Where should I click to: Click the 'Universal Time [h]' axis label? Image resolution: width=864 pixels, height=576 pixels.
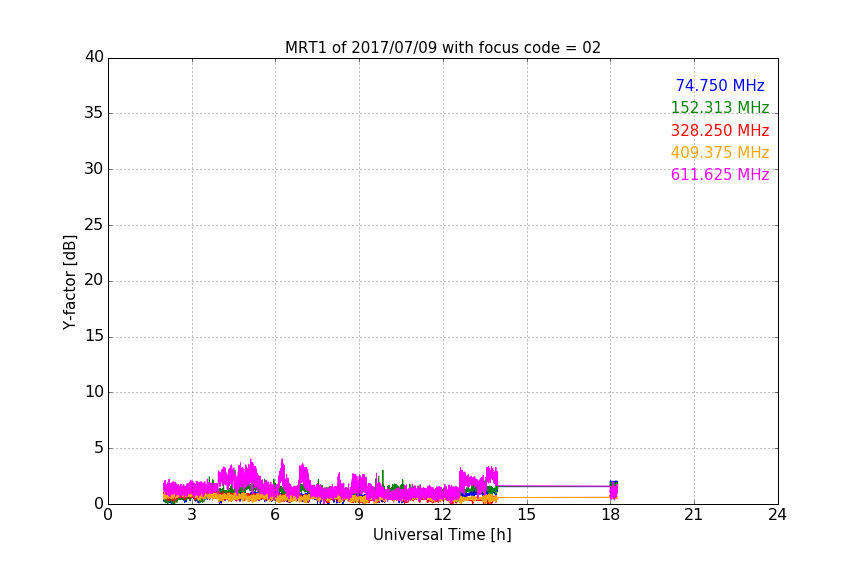tap(442, 535)
